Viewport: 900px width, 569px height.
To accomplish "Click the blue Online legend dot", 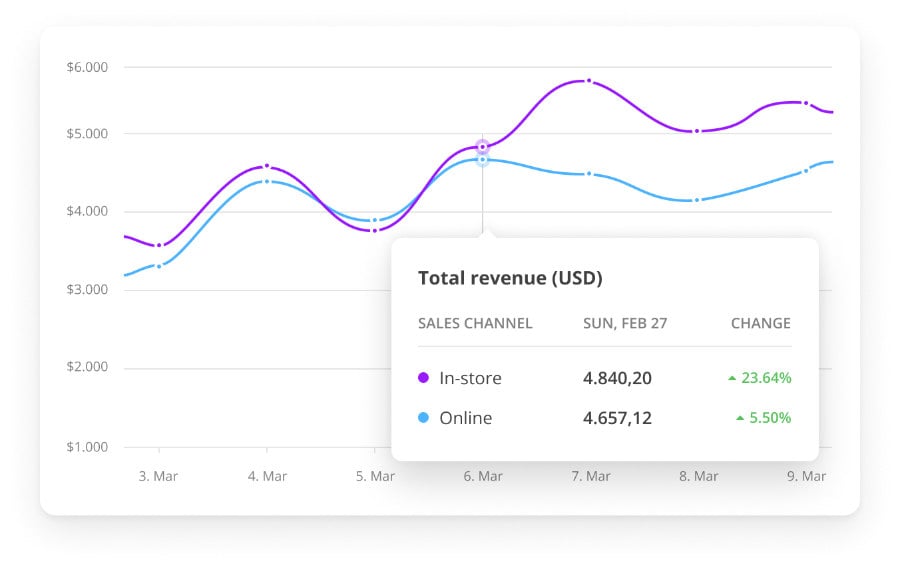I will pos(424,418).
